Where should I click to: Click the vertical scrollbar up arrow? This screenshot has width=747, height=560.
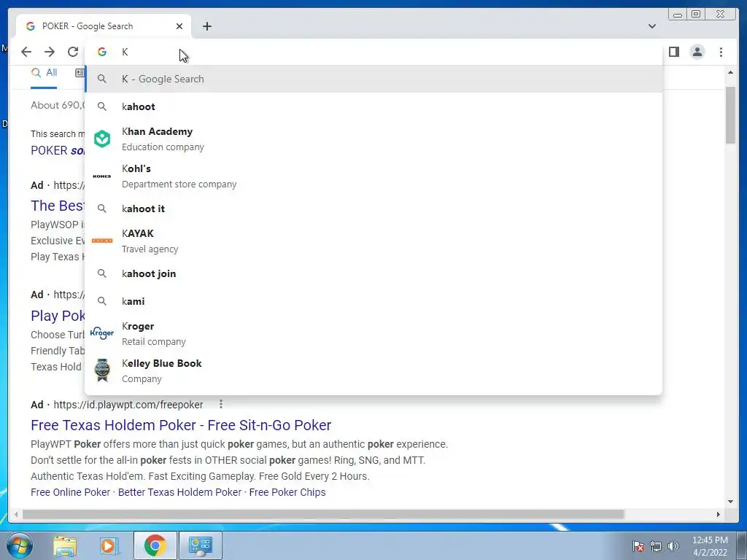[x=730, y=72]
